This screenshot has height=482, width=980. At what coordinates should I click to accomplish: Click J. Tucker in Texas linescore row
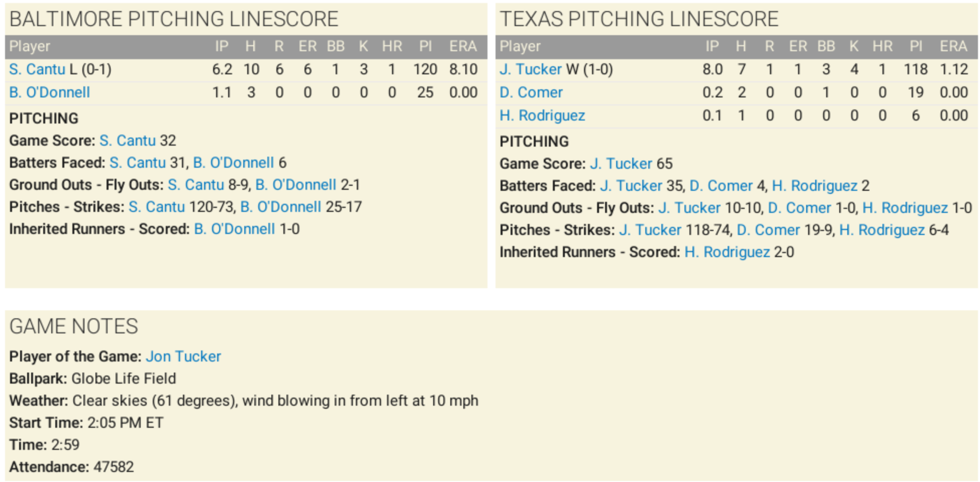click(530, 69)
